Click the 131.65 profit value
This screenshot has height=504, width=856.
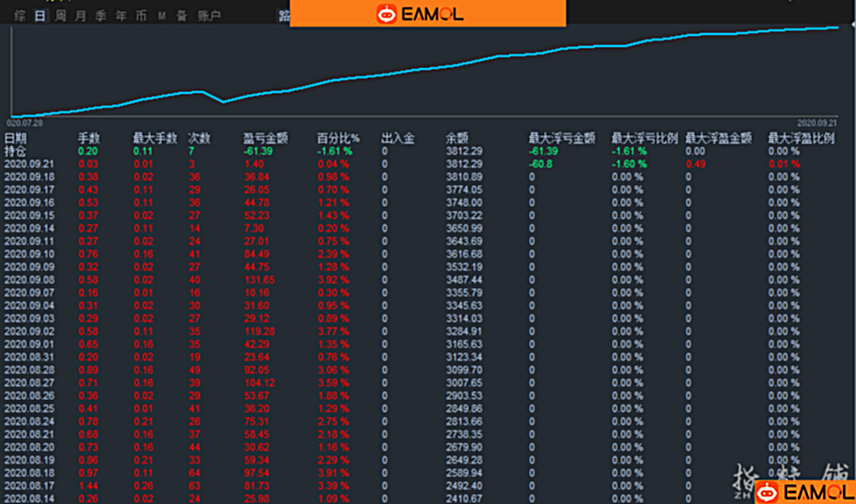(x=260, y=280)
